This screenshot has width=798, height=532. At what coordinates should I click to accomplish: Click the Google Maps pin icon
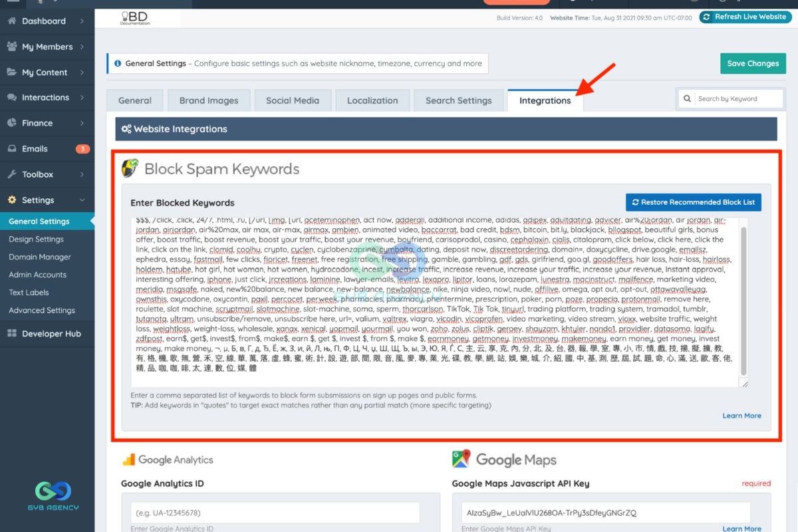click(x=461, y=459)
